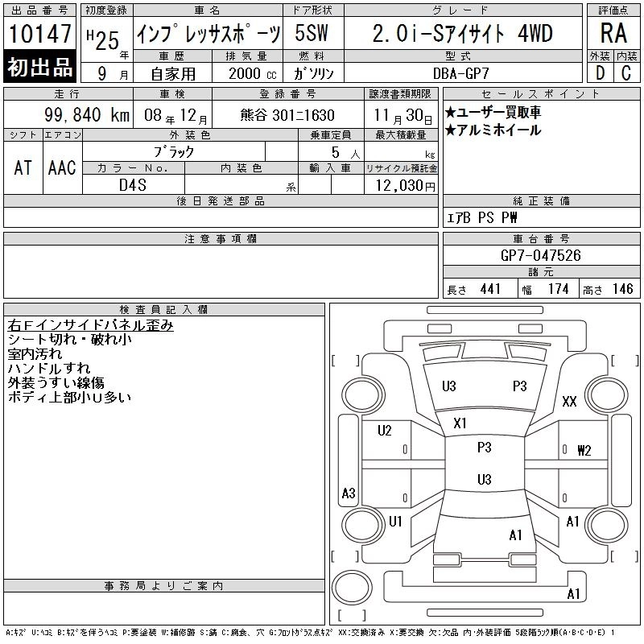Screen dimensions: 644x644
Task: Click registration number 熊谷 301ニ1630
Action: [x=287, y=115]
